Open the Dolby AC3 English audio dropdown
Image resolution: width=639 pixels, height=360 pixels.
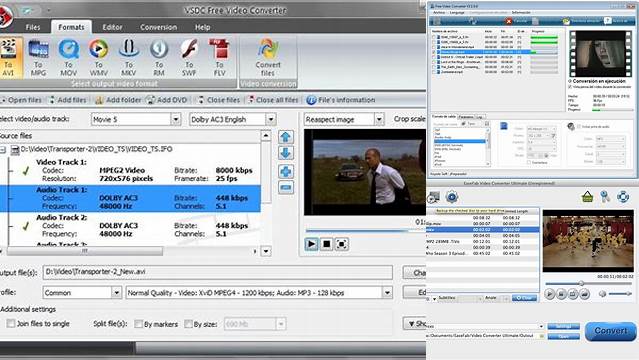(271, 119)
